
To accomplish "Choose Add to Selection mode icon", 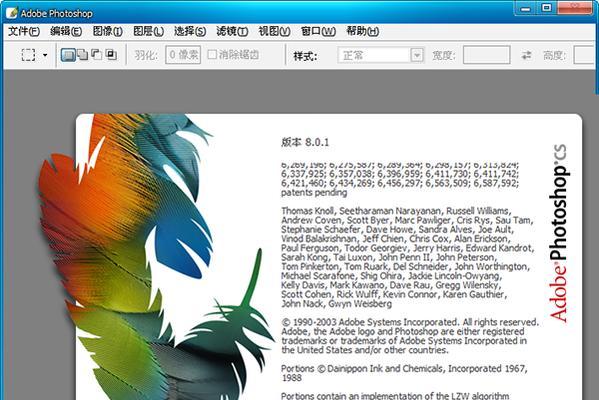I will tap(83, 55).
